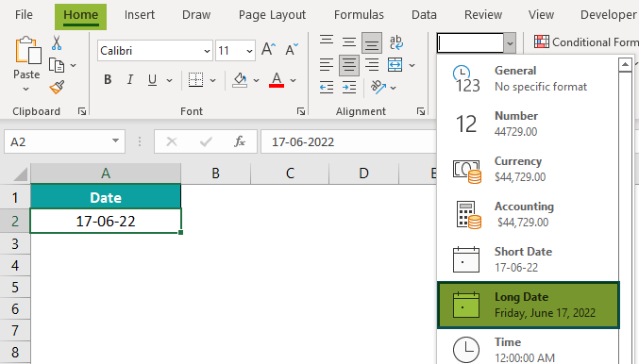
Task: Toggle center horizontal alignment
Action: [349, 66]
